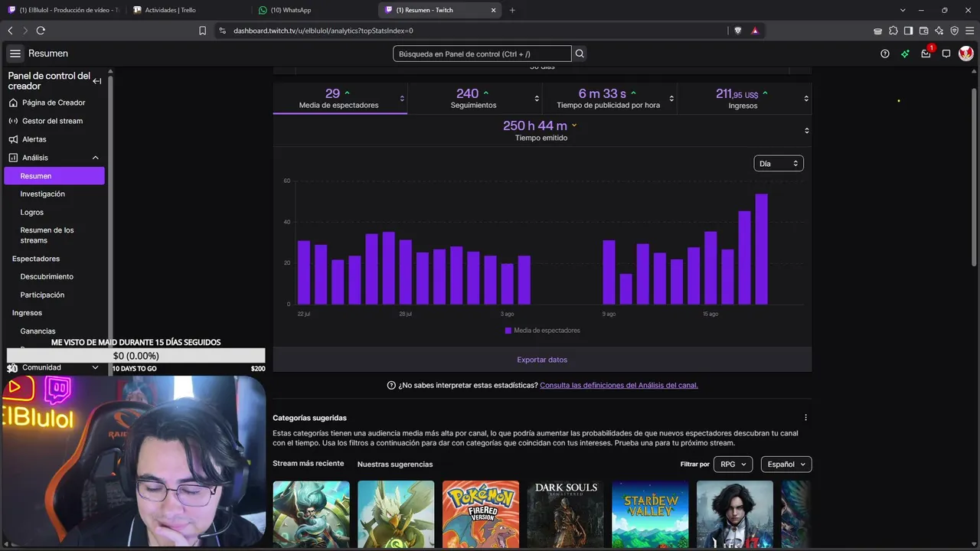The image size is (980, 551).
Task: Change metric on Tiempo de publicidad selector
Action: coord(671,99)
